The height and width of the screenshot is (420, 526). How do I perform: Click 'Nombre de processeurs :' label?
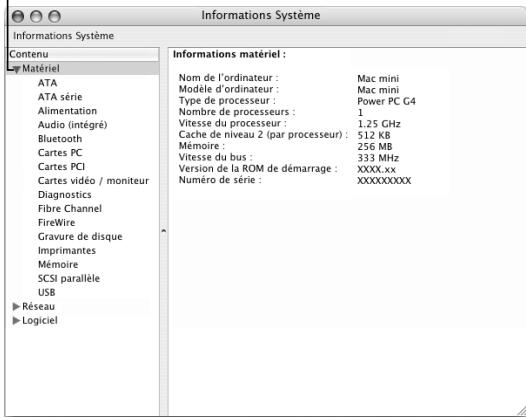[237, 112]
